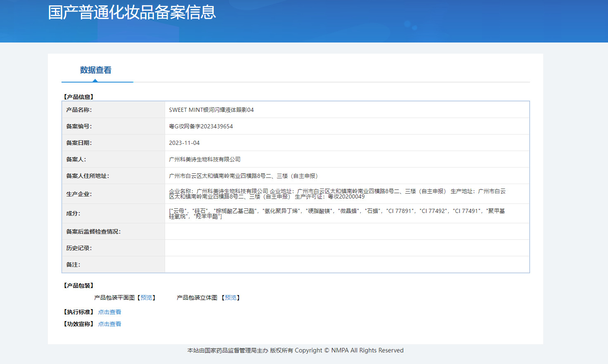Click the footer NMPA copyright notice
Screen dimensions: 608x364
click(x=296, y=350)
